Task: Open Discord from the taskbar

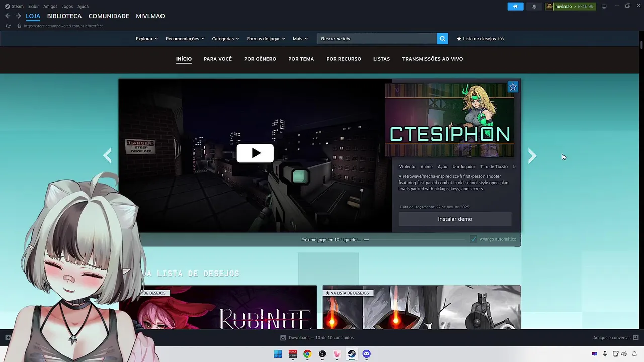Action: [x=366, y=354]
